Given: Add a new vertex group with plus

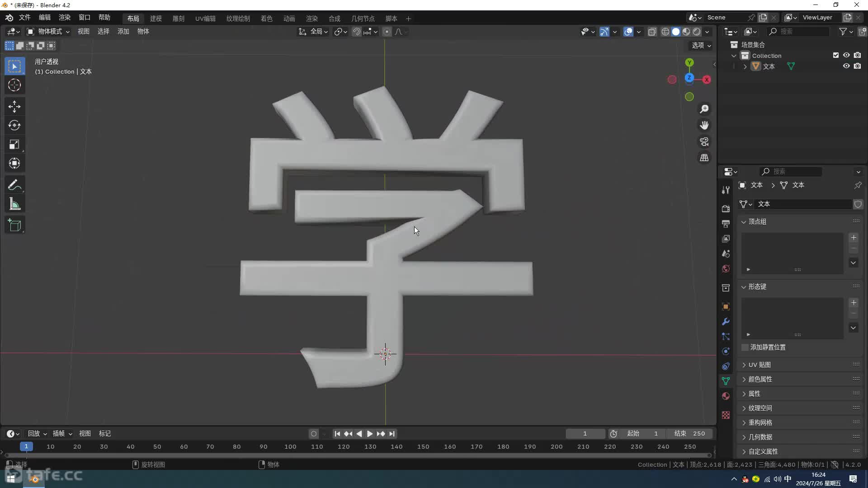Looking at the screenshot, I should coord(854,238).
